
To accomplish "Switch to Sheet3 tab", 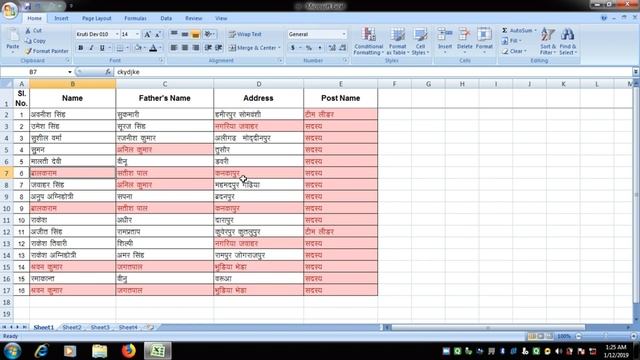I will coord(100,327).
